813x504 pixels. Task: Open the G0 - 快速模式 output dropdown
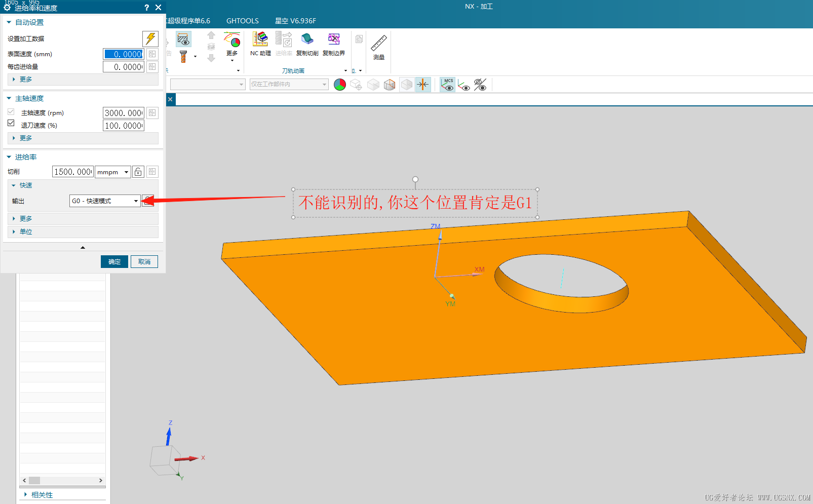[105, 201]
